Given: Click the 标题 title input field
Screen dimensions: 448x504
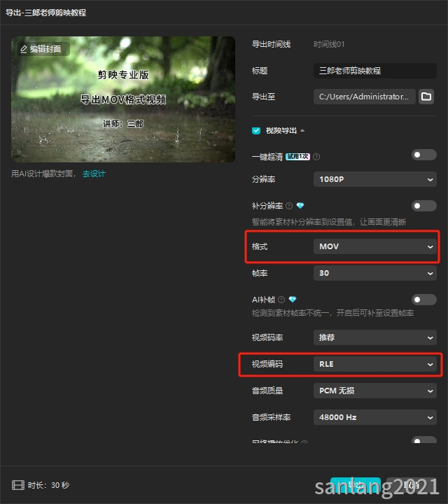Looking at the screenshot, I should tap(374, 71).
